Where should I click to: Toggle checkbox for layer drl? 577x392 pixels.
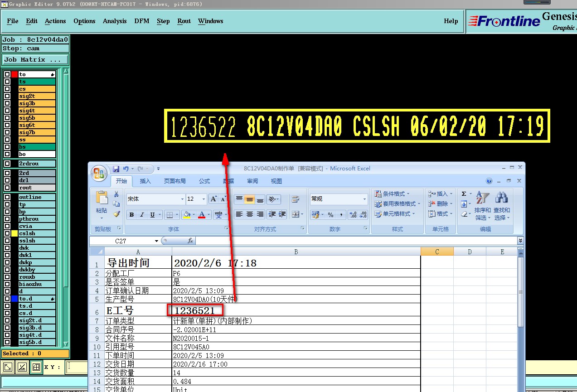point(7,180)
